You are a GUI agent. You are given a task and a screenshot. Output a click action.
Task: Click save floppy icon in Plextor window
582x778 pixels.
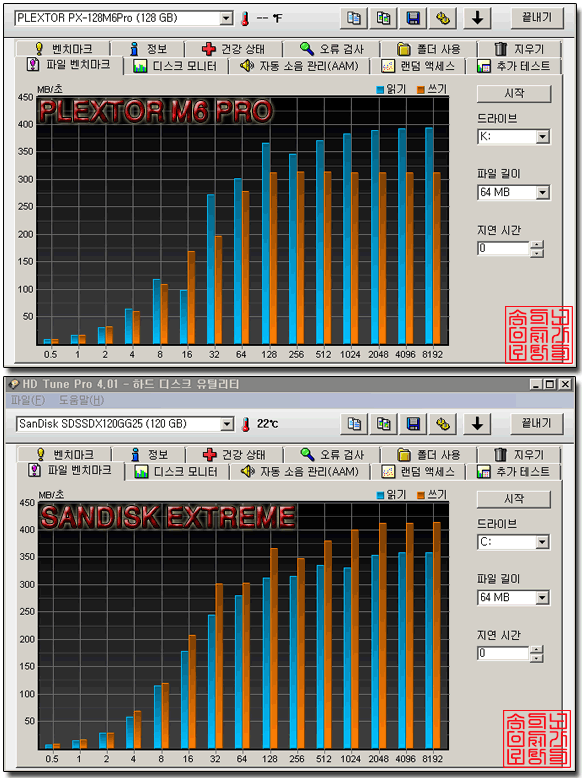point(413,18)
